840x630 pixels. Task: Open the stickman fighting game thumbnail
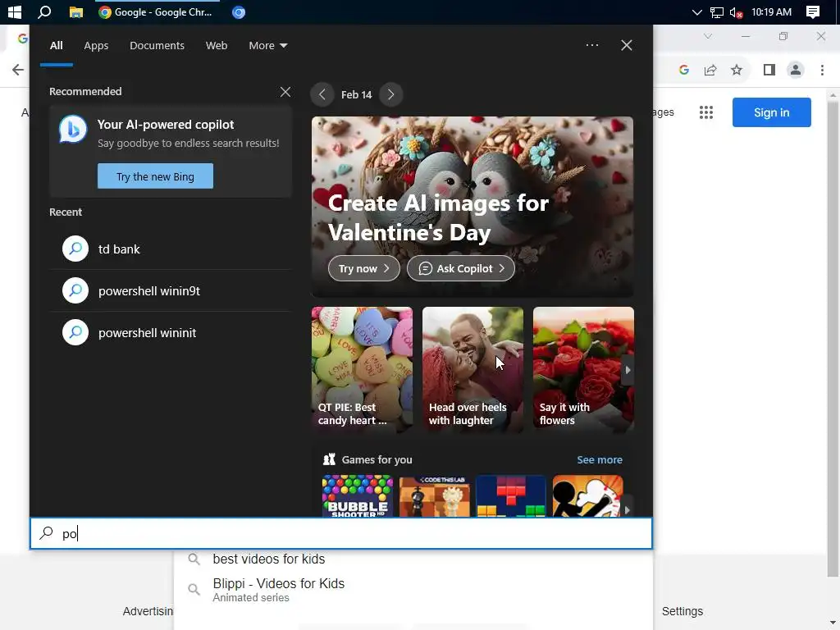point(587,496)
